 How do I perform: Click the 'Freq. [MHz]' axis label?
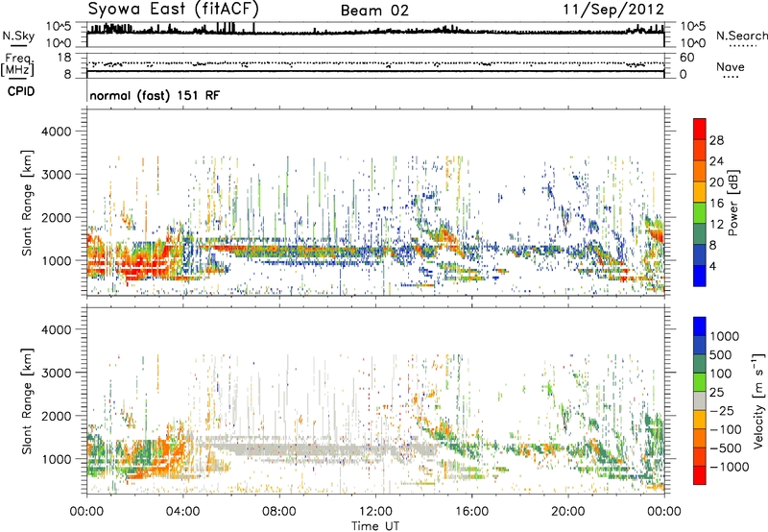click(x=17, y=64)
